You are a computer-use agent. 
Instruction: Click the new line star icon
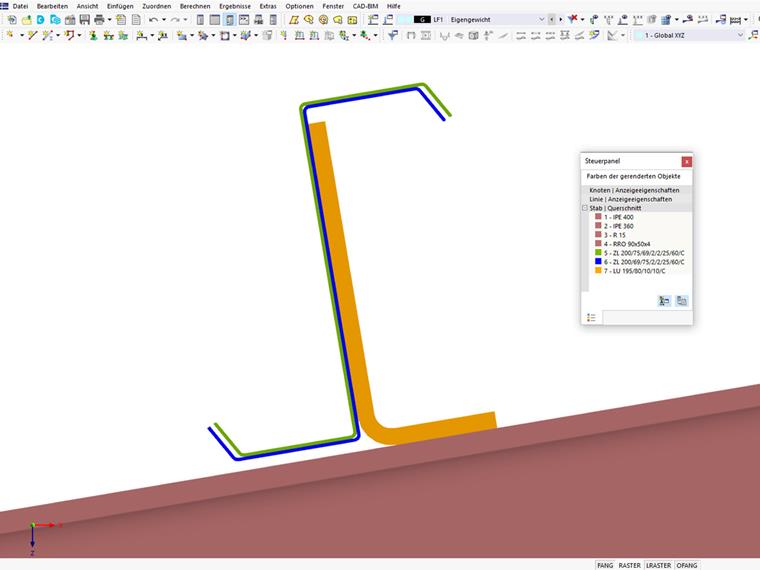pos(32,35)
